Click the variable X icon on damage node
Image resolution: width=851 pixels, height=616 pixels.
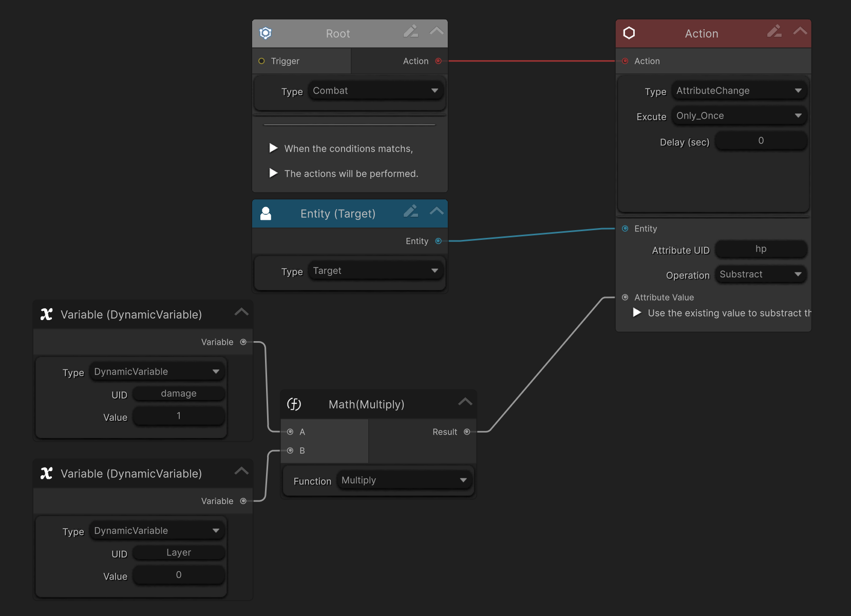[x=47, y=314]
